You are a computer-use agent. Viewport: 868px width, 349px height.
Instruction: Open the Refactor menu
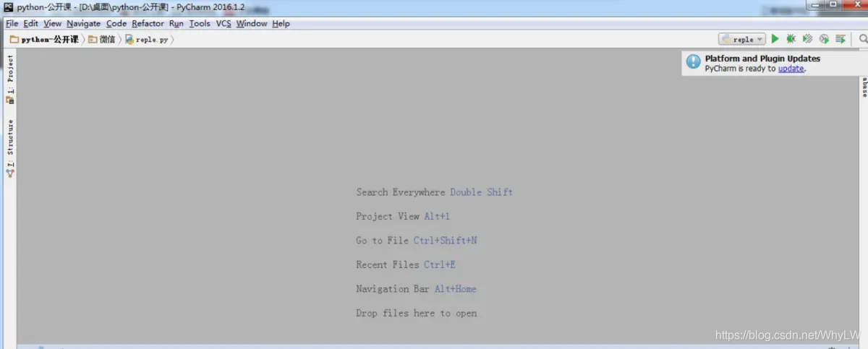[x=148, y=23]
